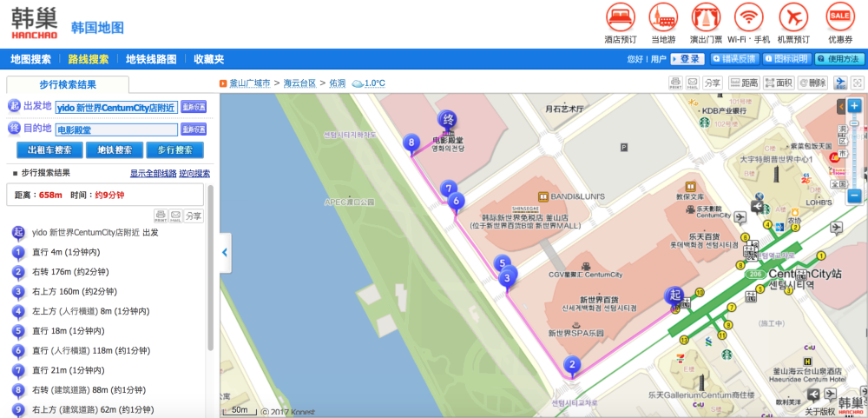Open 错误反馈 error feedback

pyautogui.click(x=734, y=59)
